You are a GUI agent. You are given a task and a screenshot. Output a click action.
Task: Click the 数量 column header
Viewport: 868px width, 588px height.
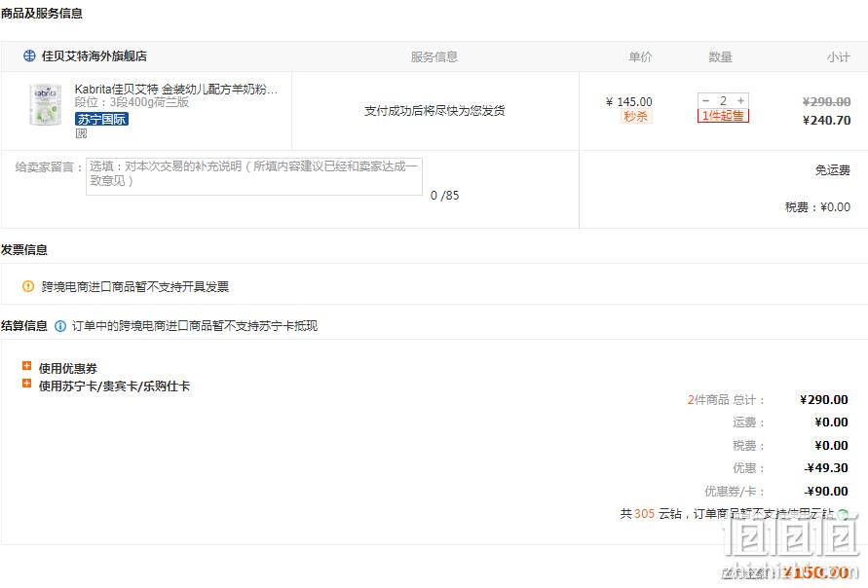pos(720,56)
